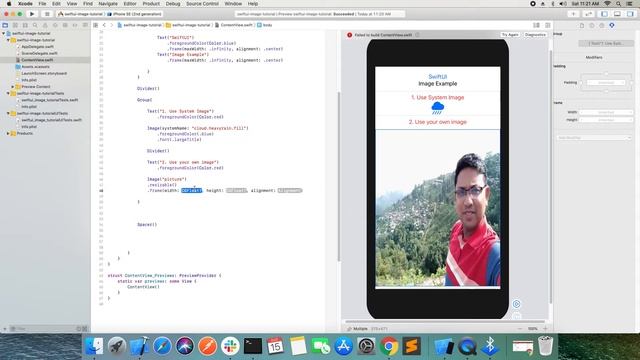
Task: Open the File menu
Action: (x=42, y=4)
